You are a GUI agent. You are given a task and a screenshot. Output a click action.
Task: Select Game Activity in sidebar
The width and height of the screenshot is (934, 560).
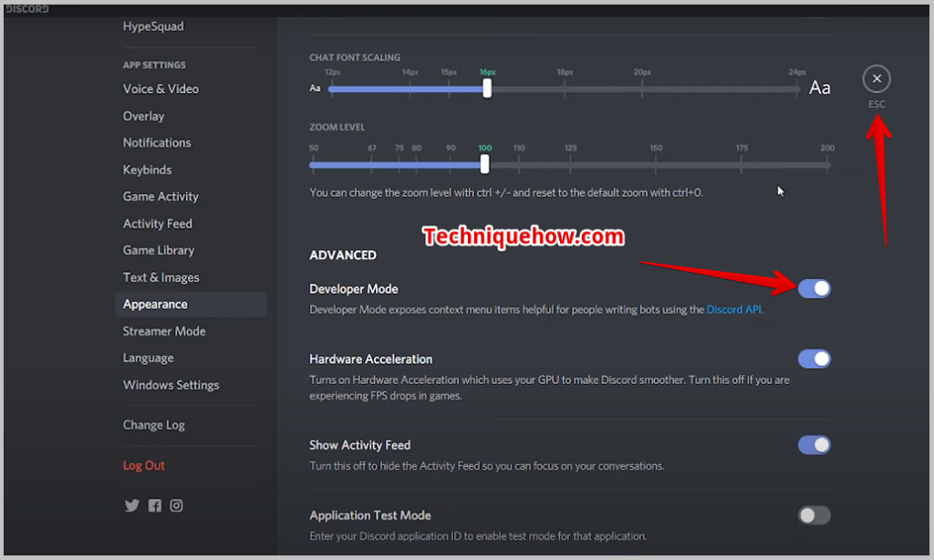point(161,197)
